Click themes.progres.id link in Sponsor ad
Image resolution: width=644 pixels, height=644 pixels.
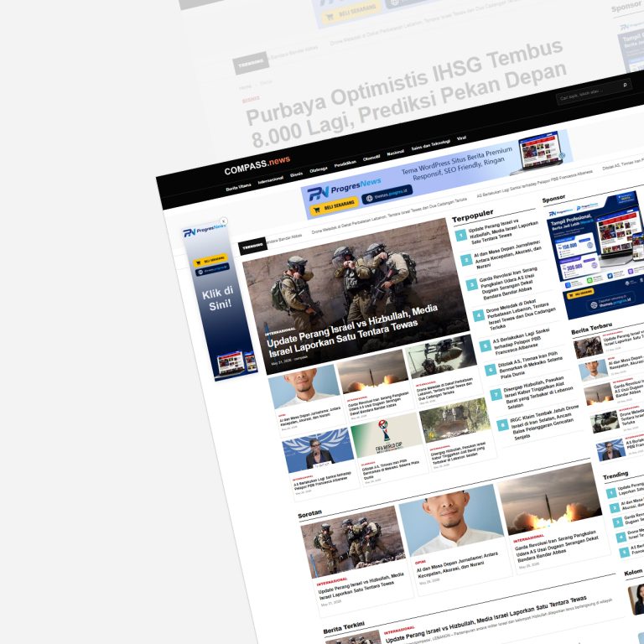point(610,302)
